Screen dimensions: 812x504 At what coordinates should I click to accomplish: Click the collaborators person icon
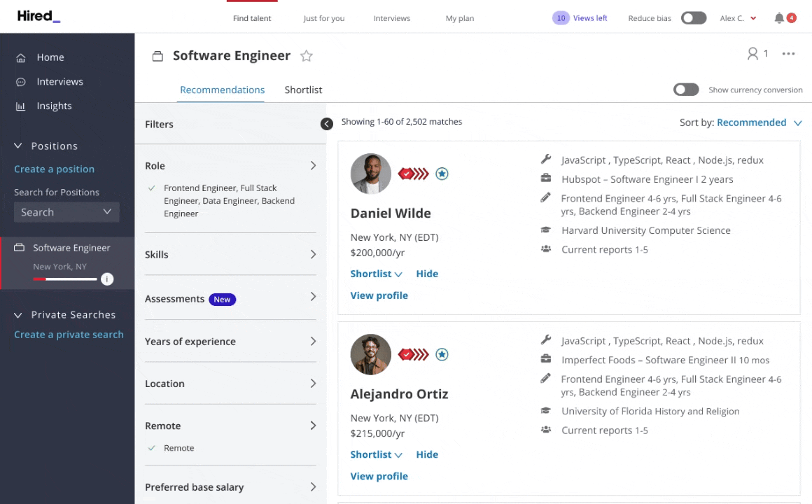[752, 54]
